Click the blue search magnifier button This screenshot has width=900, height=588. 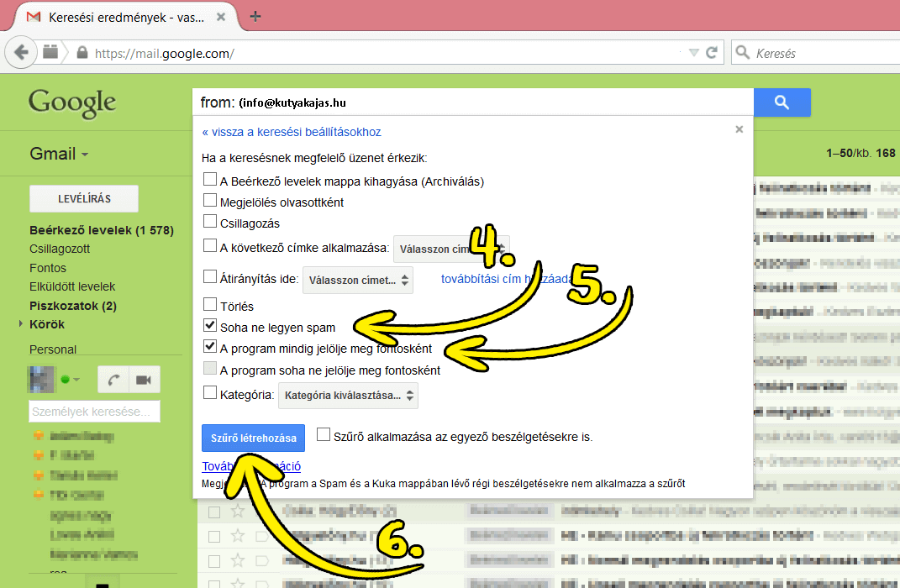pyautogui.click(x=782, y=102)
